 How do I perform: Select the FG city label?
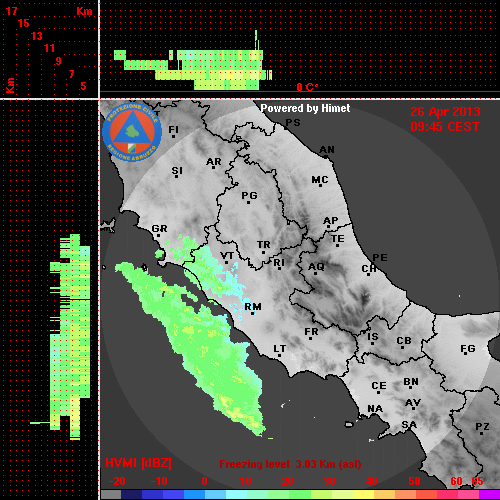point(468,349)
